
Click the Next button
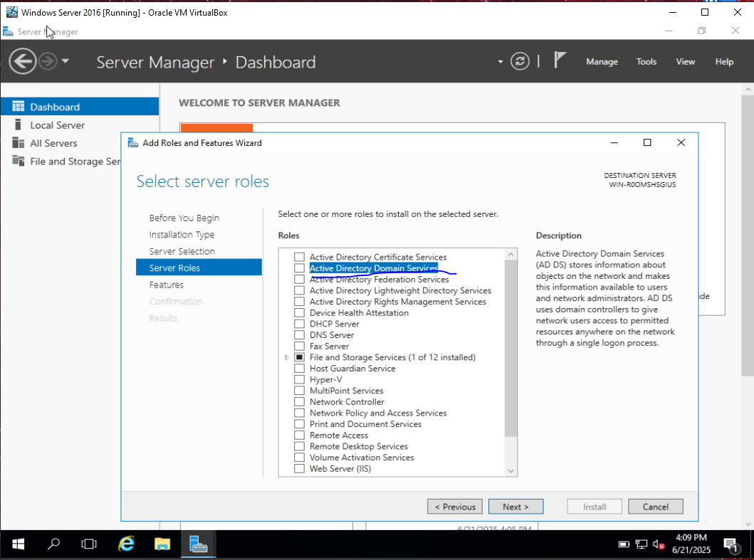pos(515,507)
